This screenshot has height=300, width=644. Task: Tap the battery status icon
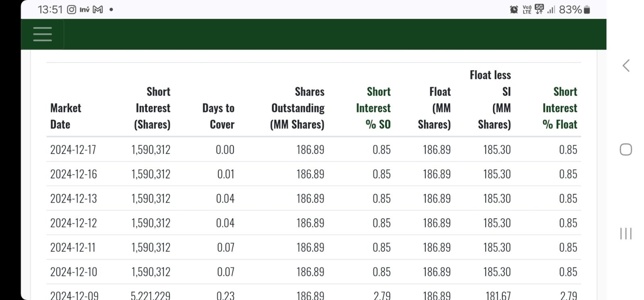[587, 10]
